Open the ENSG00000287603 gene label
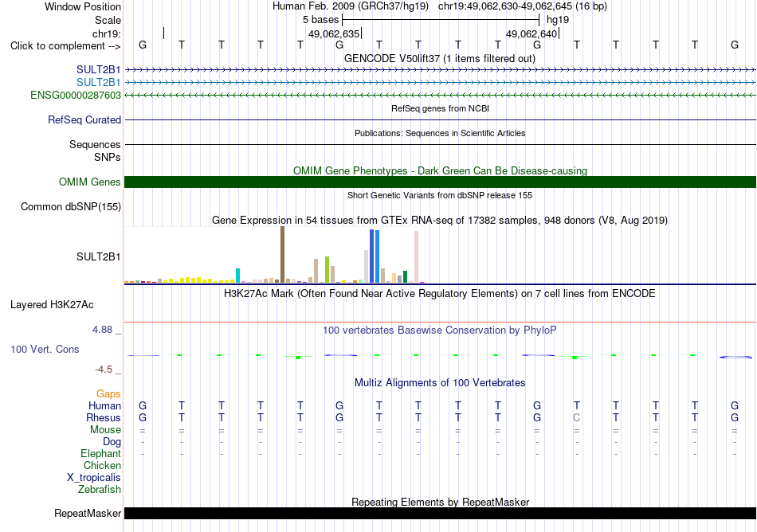This screenshot has height=532, width=757. tap(76, 95)
